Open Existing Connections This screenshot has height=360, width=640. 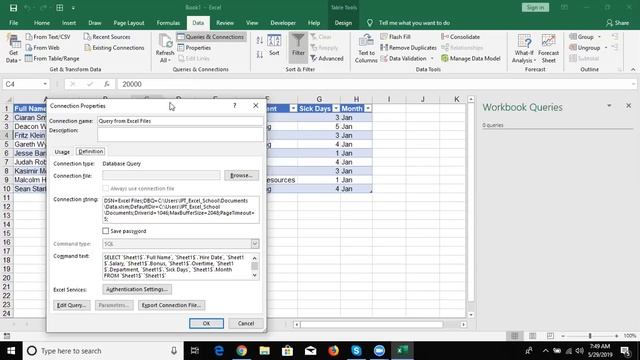coord(114,48)
